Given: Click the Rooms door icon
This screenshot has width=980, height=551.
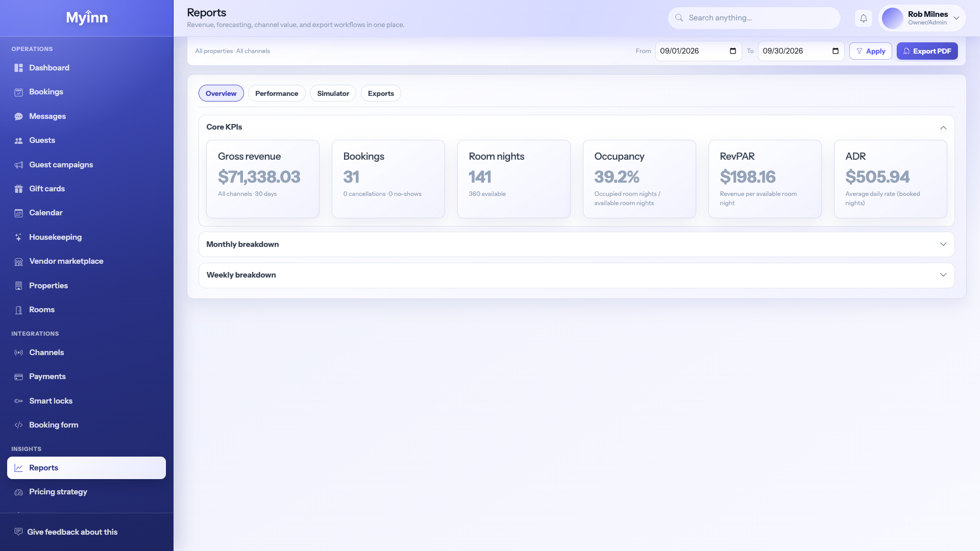Looking at the screenshot, I should 18,310.
